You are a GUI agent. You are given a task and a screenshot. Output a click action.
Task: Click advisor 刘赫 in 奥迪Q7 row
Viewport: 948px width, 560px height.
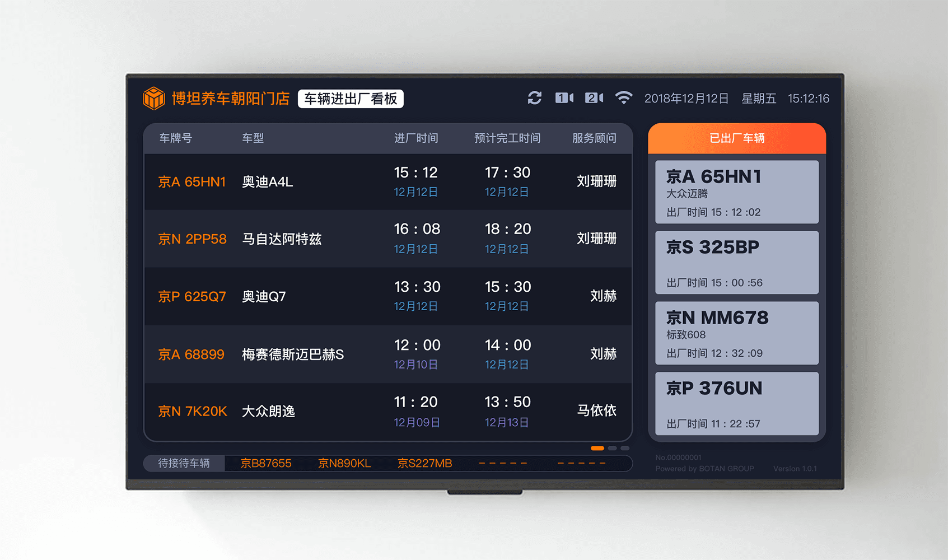(604, 296)
